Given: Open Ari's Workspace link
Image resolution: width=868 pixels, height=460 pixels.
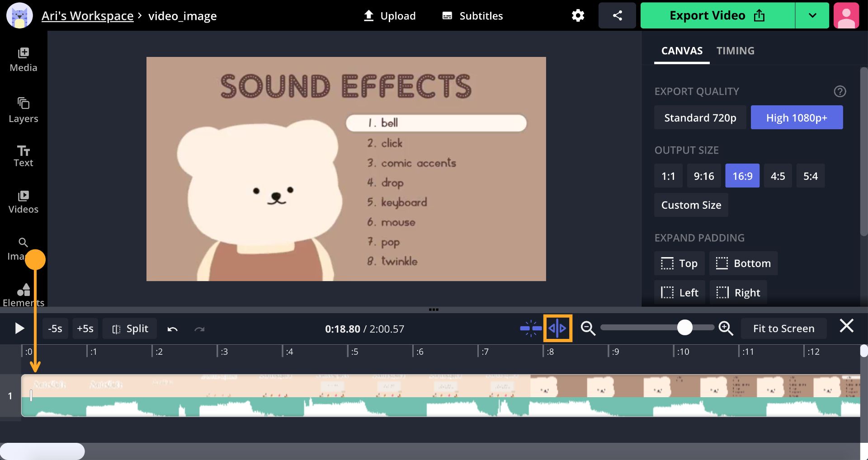Looking at the screenshot, I should [87, 16].
